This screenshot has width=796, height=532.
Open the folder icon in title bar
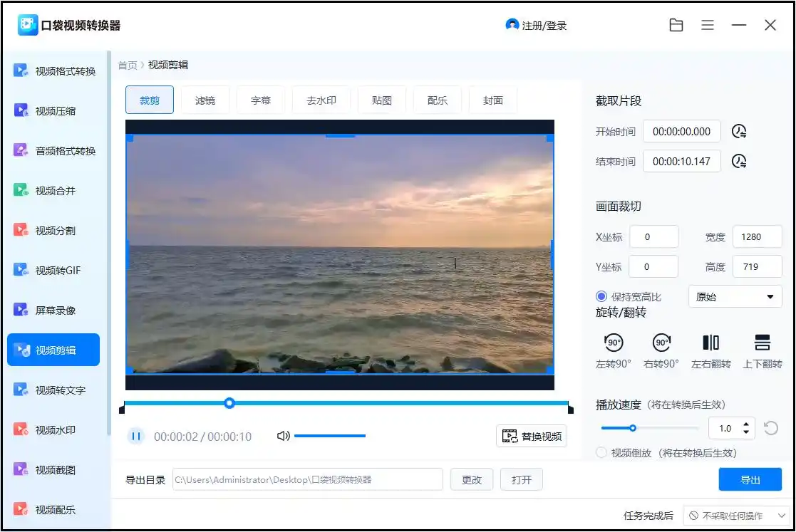pos(676,26)
